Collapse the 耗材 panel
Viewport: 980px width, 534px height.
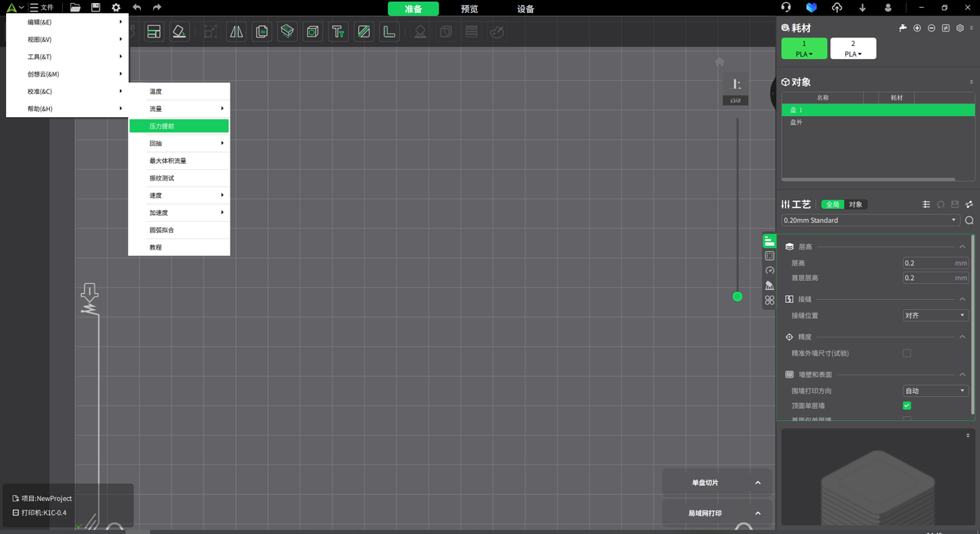coord(972,28)
